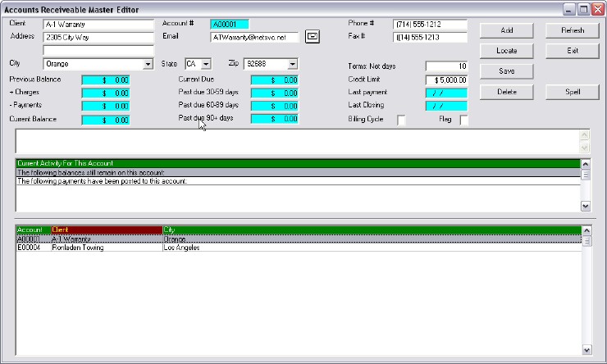Click the Locate button
Viewport: 607px width, 364px height.
click(x=506, y=51)
